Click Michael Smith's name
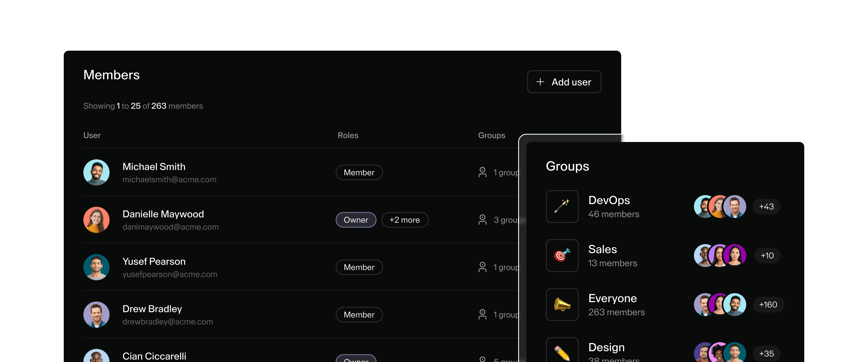868x362 pixels. pos(154,167)
